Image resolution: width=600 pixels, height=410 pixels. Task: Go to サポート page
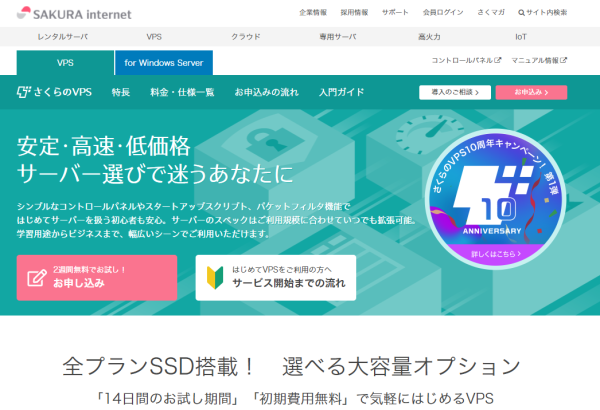click(x=395, y=13)
